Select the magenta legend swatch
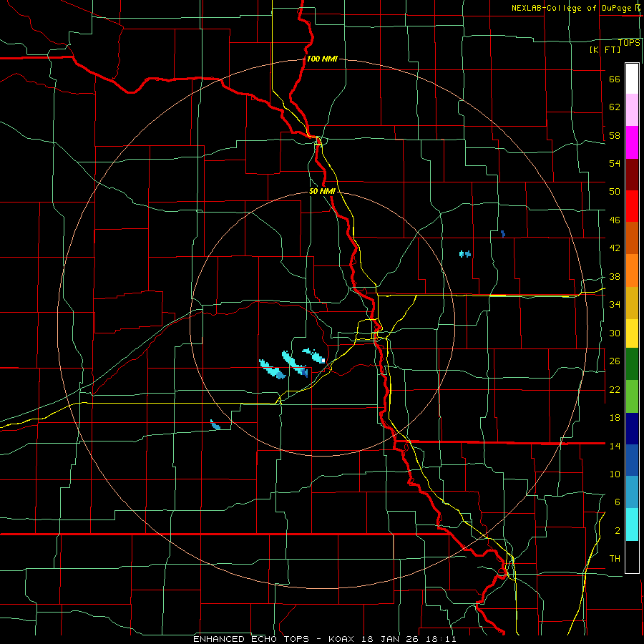Image resolution: width=644 pixels, height=644 pixels. point(632,142)
